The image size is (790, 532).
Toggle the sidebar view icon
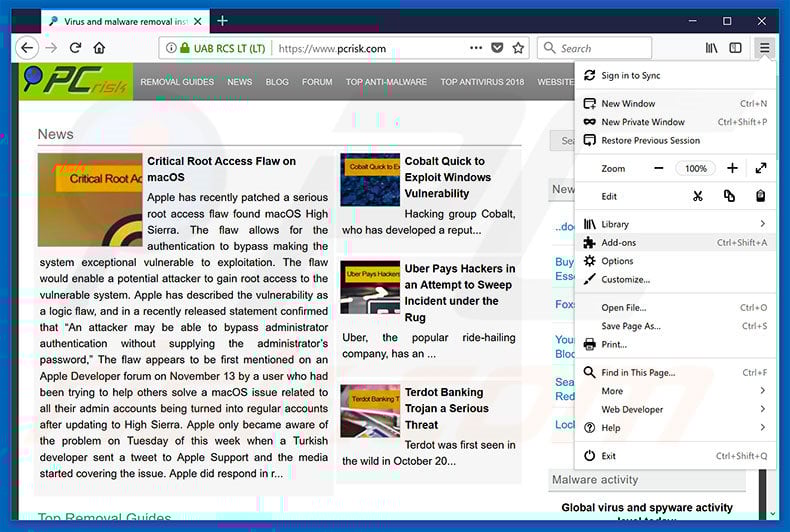point(735,48)
